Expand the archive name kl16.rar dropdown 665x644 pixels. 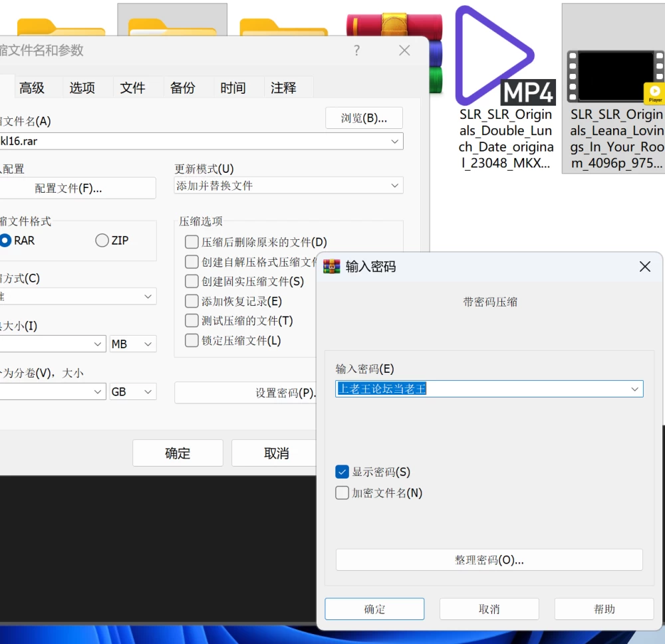point(394,141)
